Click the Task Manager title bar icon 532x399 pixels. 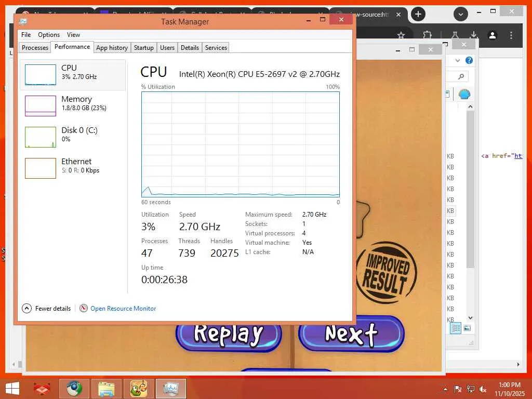pyautogui.click(x=23, y=21)
